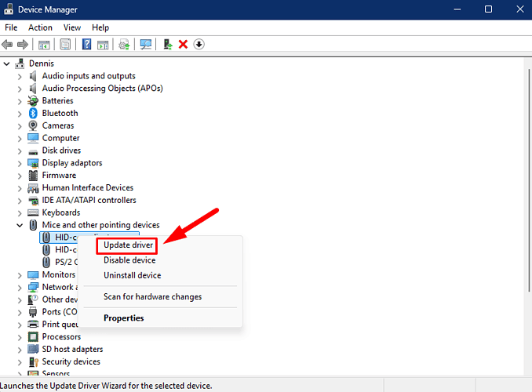This screenshot has height=392, width=532.
Task: Collapse Mice and other pointing devices
Action: point(20,225)
